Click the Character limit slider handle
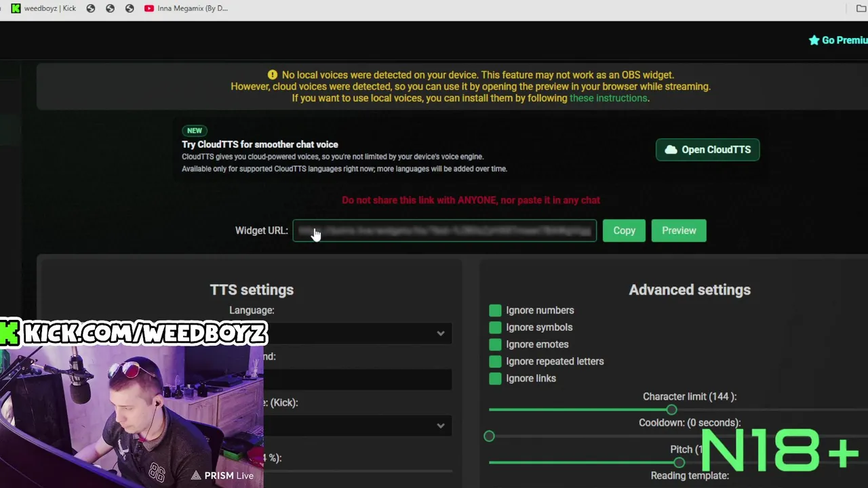The height and width of the screenshot is (488, 868). click(671, 410)
